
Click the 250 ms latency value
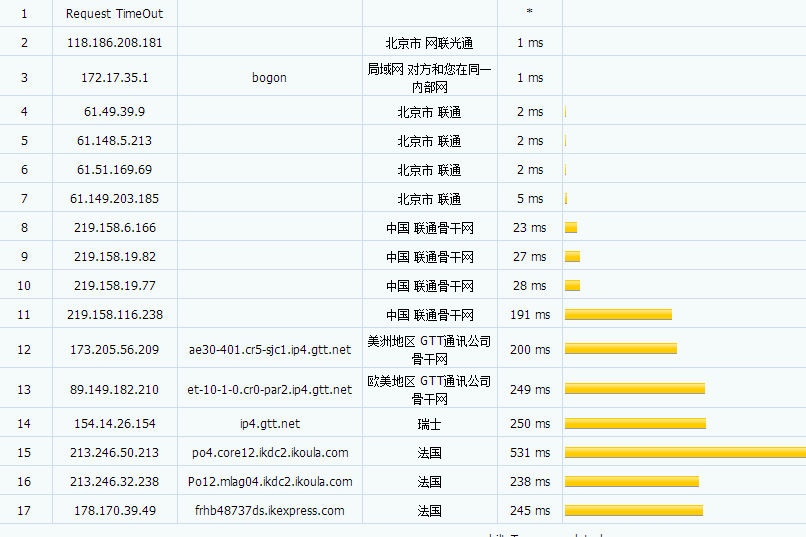pos(529,423)
